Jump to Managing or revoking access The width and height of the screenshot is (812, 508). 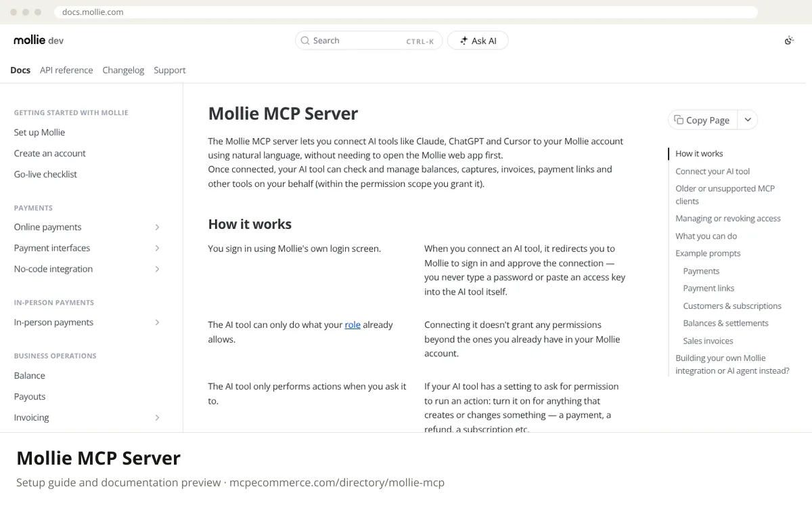728,218
